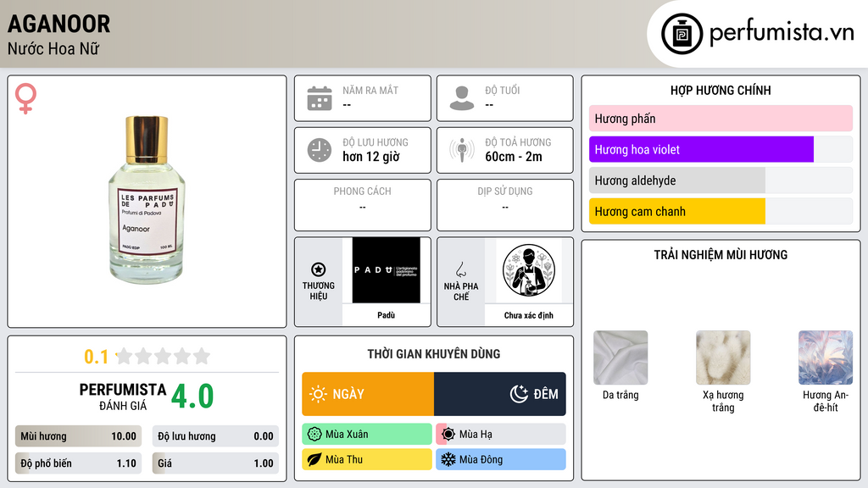Click the star badge icon above Thương hiệu

pyautogui.click(x=319, y=269)
